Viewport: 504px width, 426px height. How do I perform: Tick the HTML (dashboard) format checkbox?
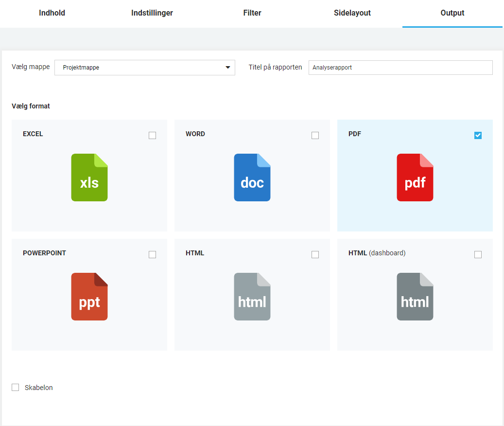pos(478,255)
